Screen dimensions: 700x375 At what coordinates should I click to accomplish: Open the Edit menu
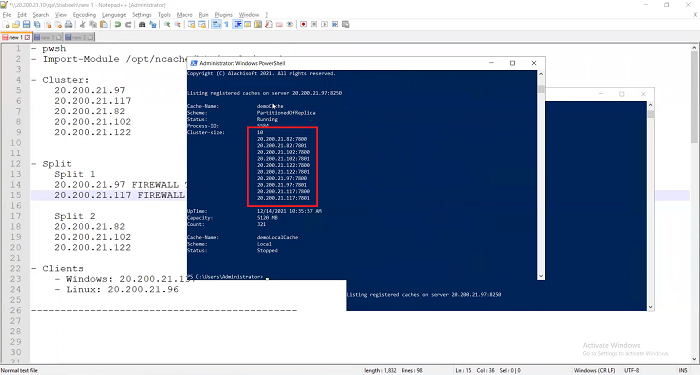(x=22, y=15)
